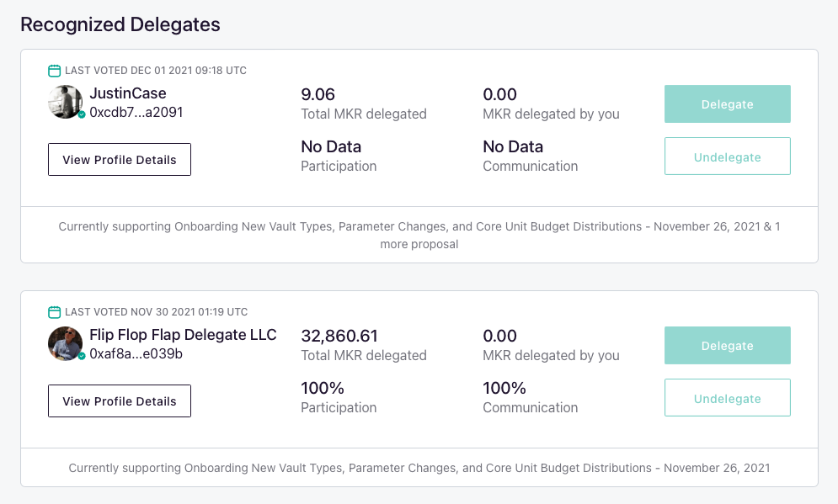
Task: Click the verified badge on JustinCase's avatar
Action: click(x=81, y=114)
